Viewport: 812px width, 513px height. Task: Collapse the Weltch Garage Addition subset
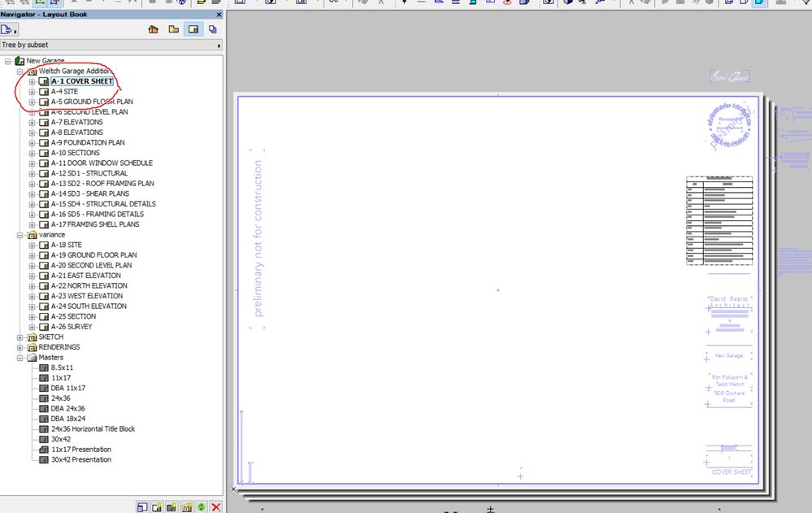point(19,71)
